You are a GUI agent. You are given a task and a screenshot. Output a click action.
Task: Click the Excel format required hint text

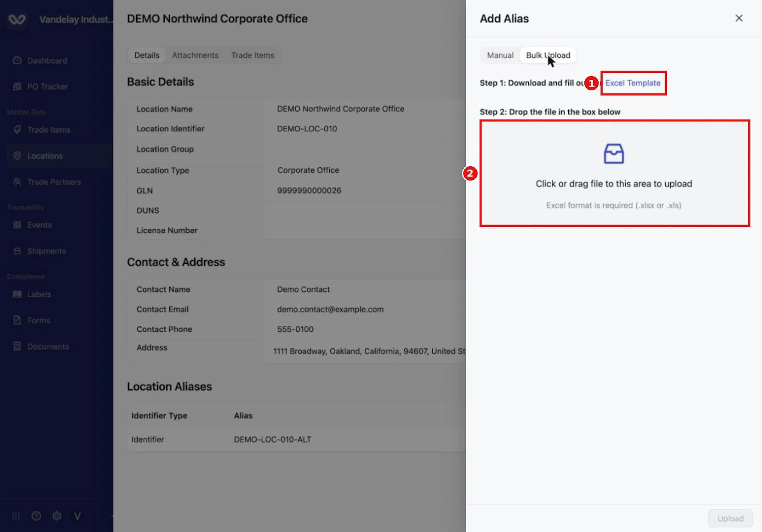click(614, 205)
